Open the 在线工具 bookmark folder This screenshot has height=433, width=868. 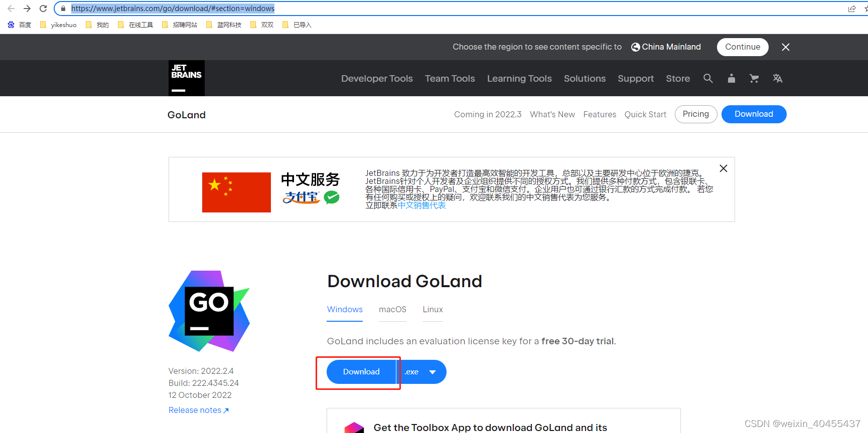135,25
